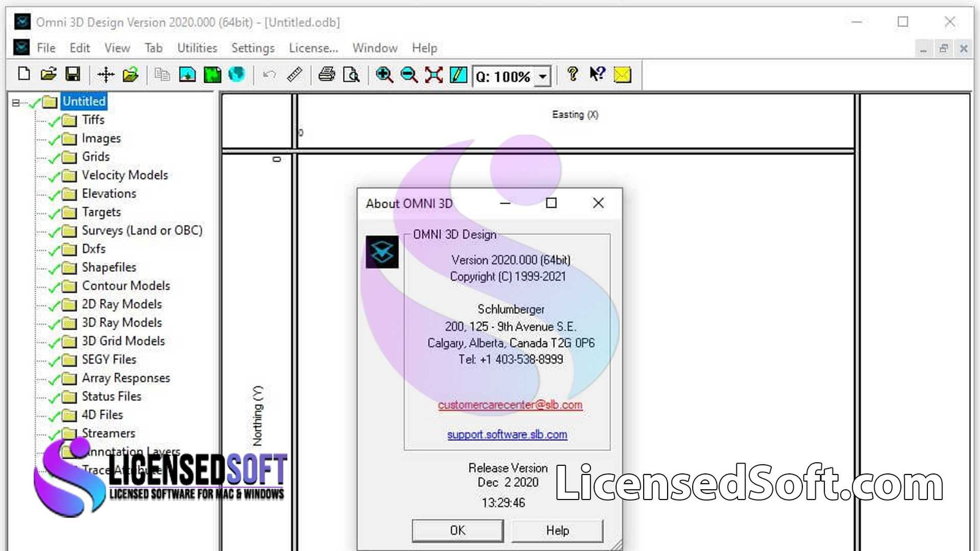Click OK in About OMNI 3D dialog
980x551 pixels.
[458, 530]
